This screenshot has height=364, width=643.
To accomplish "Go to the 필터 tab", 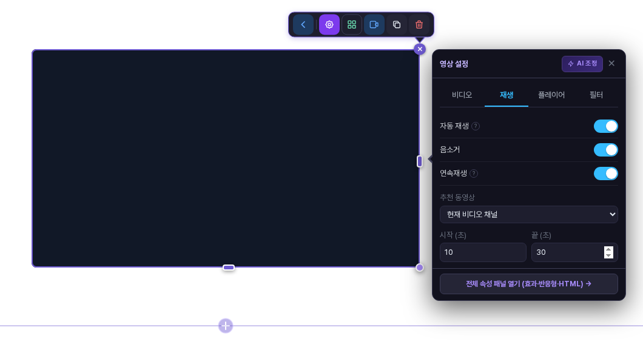I will click(596, 95).
